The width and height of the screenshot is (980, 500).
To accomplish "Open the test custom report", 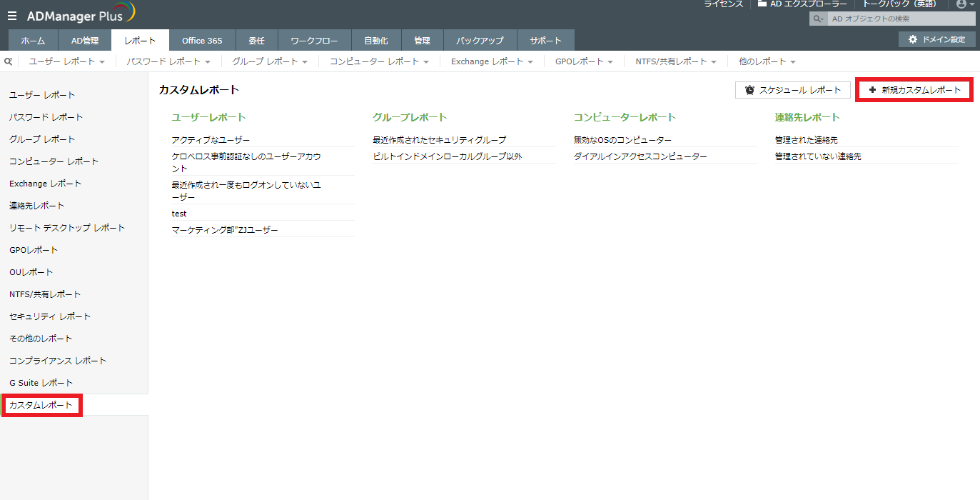I will [x=179, y=214].
